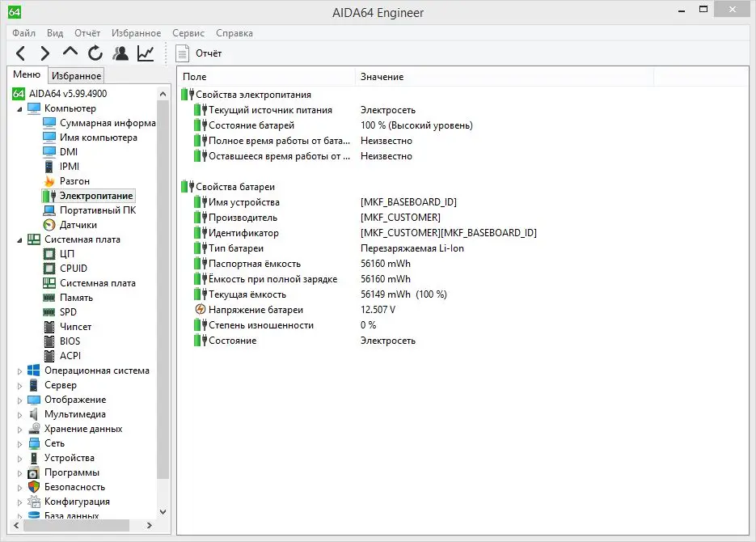Open the Избранное menu in the menu bar
The image size is (756, 542).
point(137,33)
